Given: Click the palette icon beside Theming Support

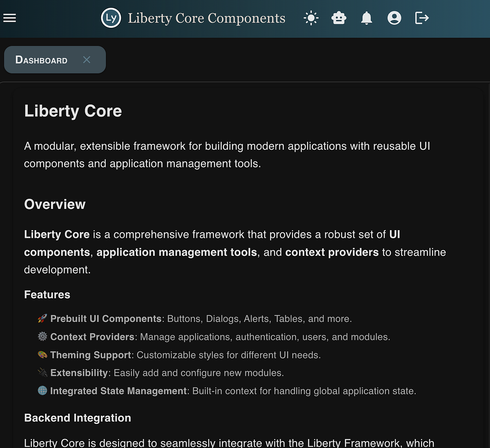Looking at the screenshot, I should 42,355.
